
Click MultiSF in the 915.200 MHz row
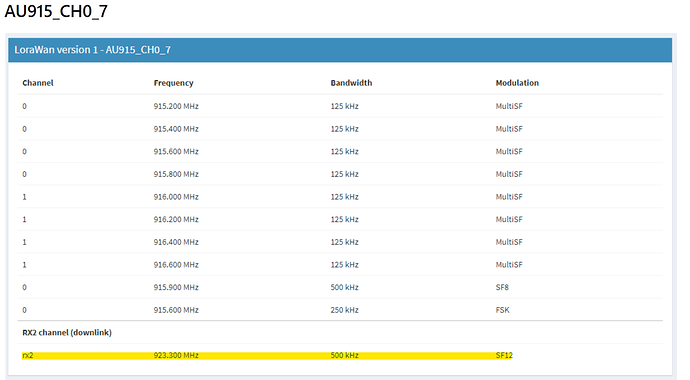[509, 106]
